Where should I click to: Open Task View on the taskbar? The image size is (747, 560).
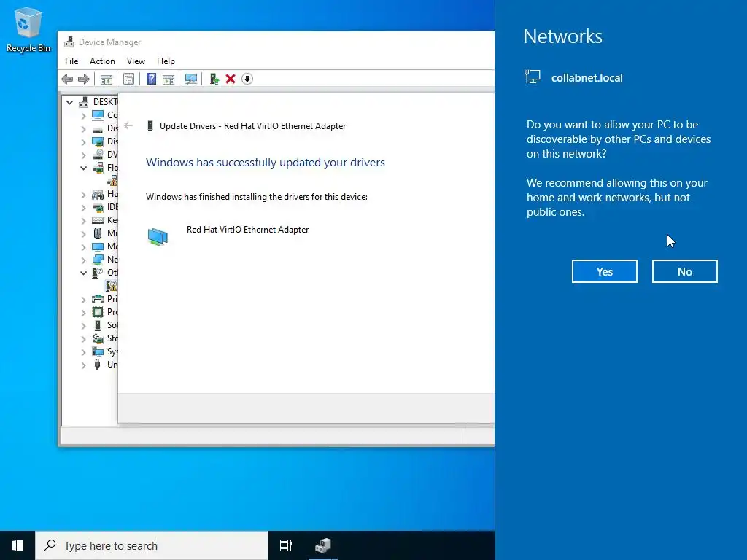coord(286,545)
